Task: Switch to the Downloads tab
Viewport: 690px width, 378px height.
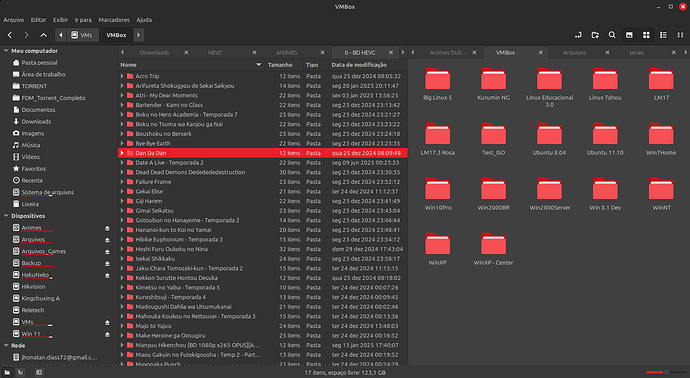Action: click(x=154, y=52)
